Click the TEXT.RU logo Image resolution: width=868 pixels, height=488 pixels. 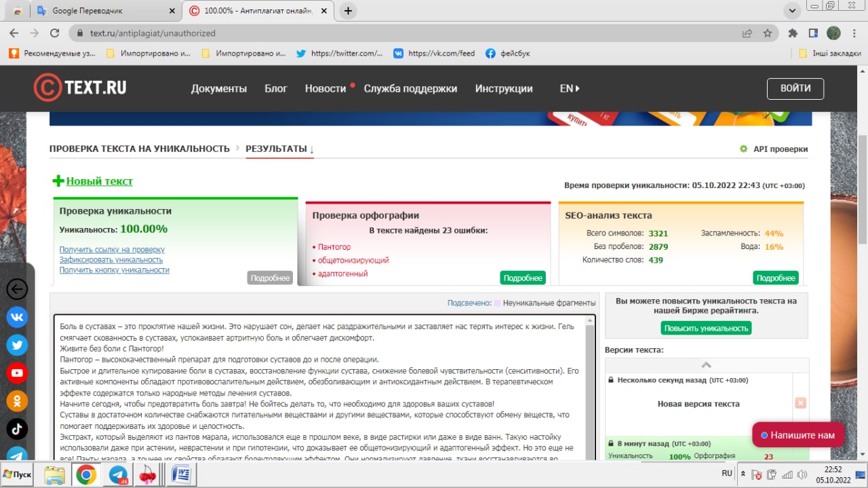point(80,88)
